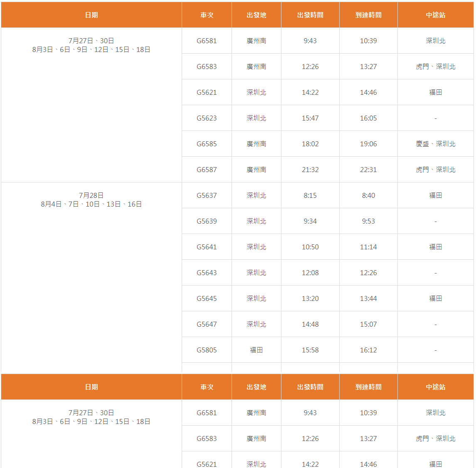Click the 22:31 arrival time

[x=368, y=170]
